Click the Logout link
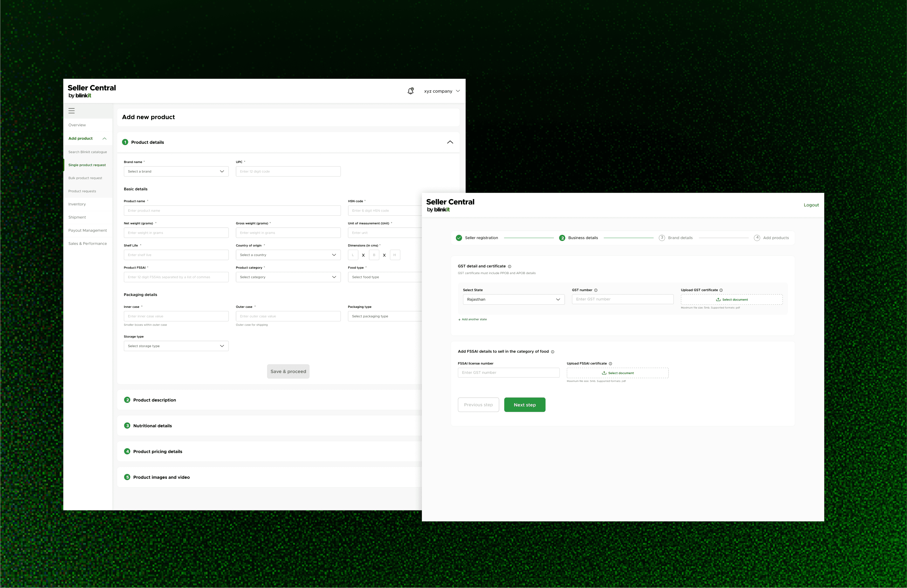The width and height of the screenshot is (907, 588). [811, 205]
